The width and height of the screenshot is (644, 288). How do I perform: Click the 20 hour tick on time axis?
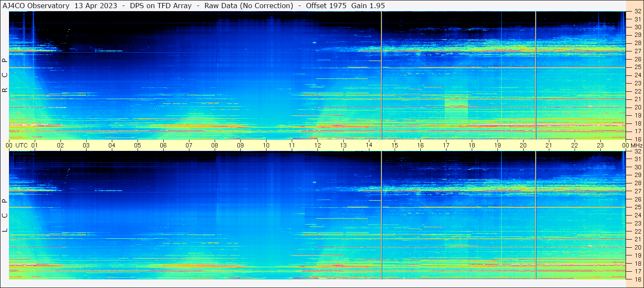point(523,145)
